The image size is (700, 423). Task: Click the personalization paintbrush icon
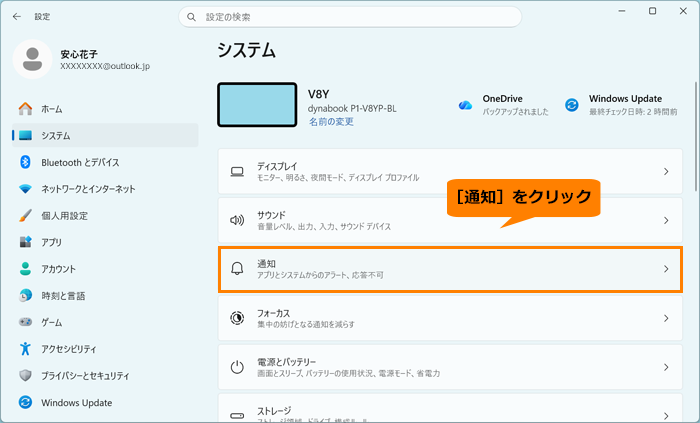(25, 216)
